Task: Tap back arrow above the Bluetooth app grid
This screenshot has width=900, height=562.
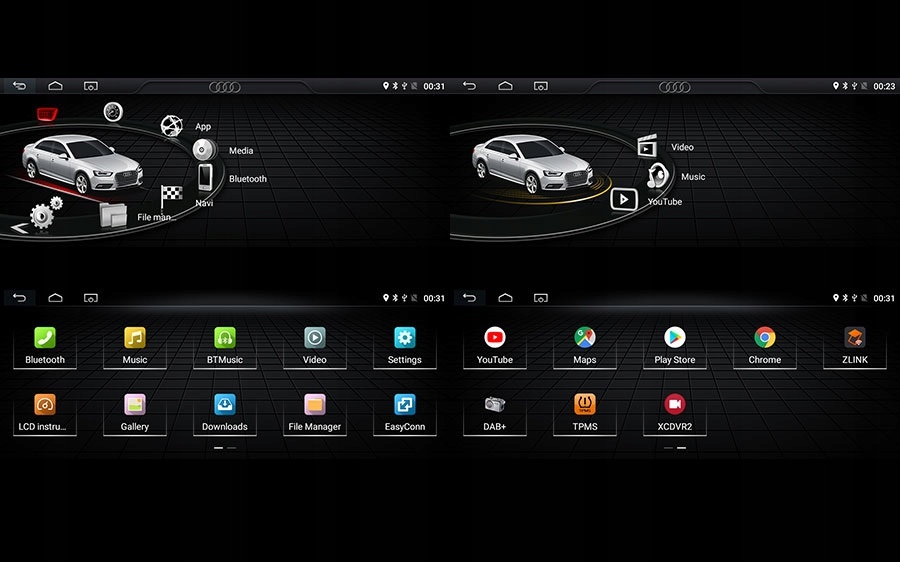Action: pyautogui.click(x=20, y=297)
